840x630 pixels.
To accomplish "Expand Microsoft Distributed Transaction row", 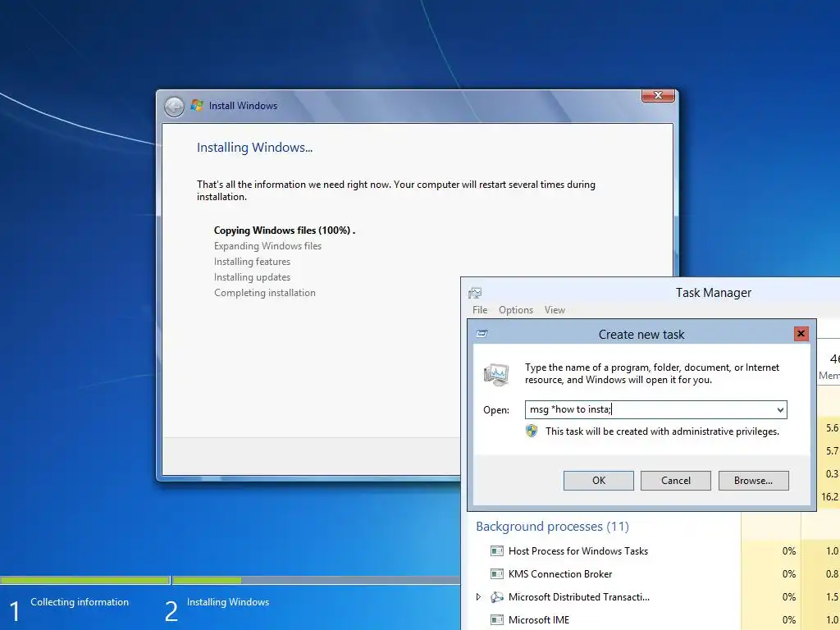I will pos(478,597).
